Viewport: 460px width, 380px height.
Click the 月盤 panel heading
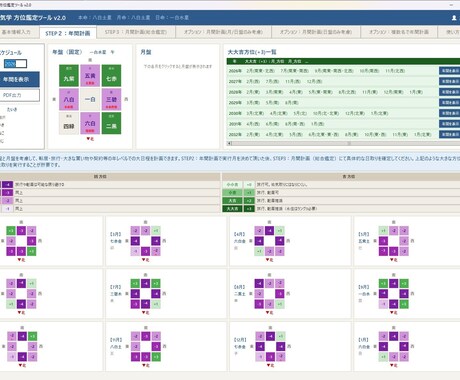point(146,52)
